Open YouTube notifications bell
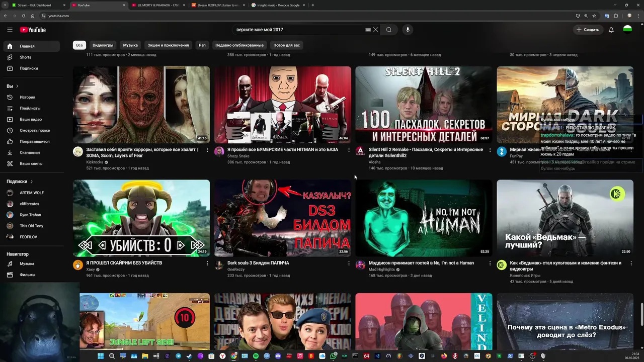644x362 pixels. tap(611, 30)
